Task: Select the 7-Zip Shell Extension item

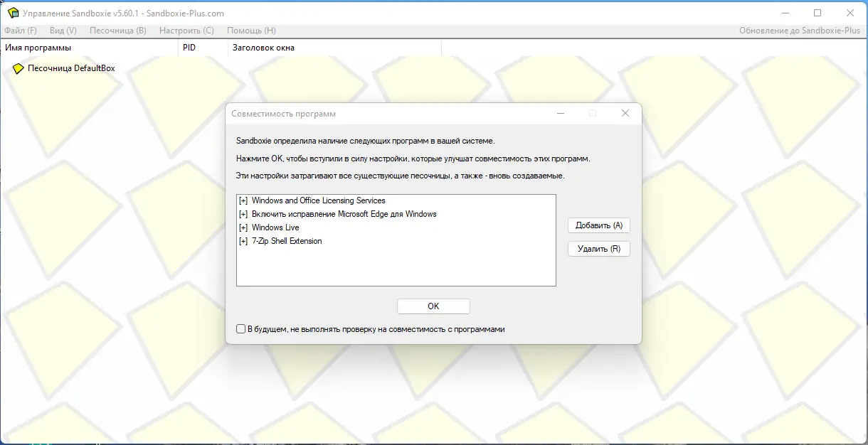Action: 287,242
